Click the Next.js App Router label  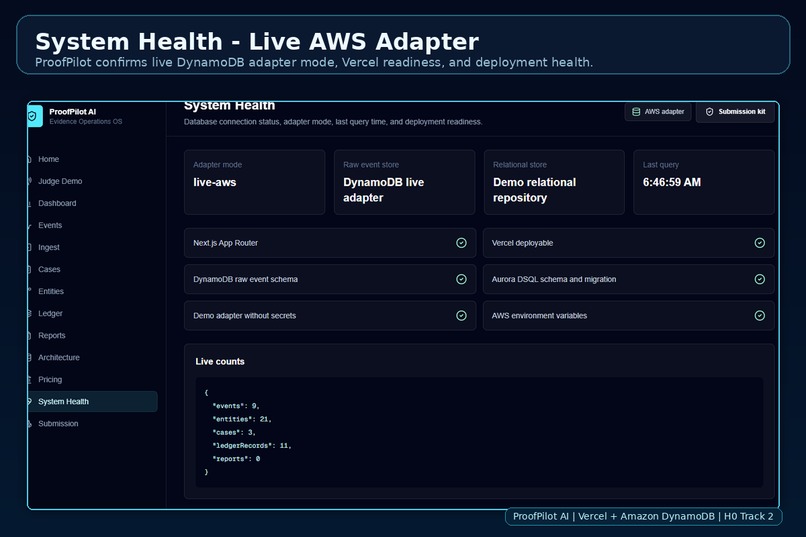coord(225,243)
